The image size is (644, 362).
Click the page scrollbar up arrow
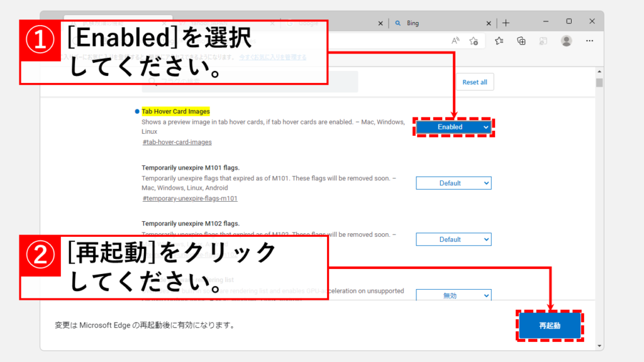tap(599, 72)
